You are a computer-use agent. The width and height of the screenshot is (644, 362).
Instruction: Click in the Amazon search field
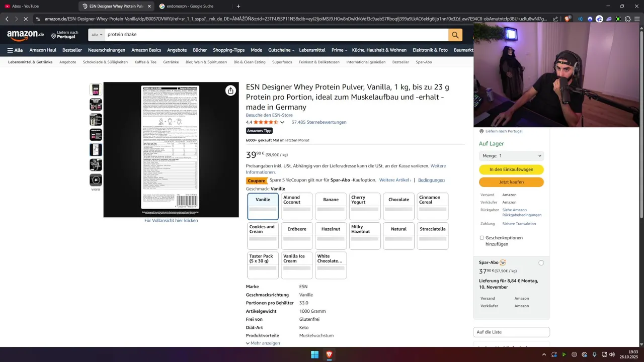[277, 35]
